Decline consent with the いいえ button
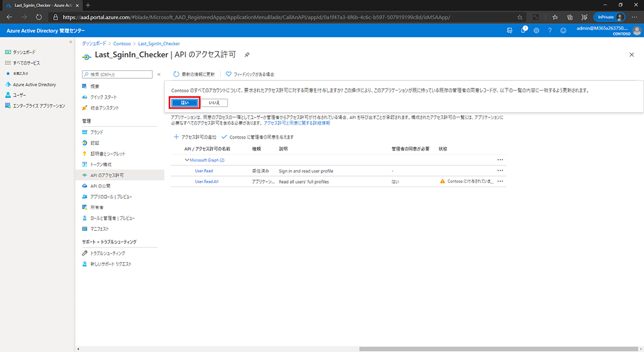This screenshot has width=644, height=352. [x=214, y=102]
